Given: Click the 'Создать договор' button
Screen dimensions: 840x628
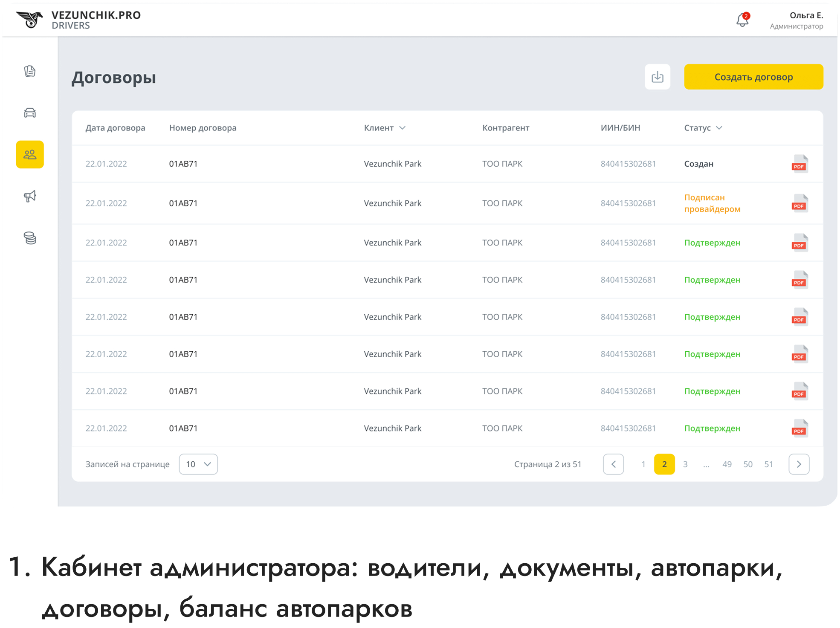Looking at the screenshot, I should [x=753, y=77].
